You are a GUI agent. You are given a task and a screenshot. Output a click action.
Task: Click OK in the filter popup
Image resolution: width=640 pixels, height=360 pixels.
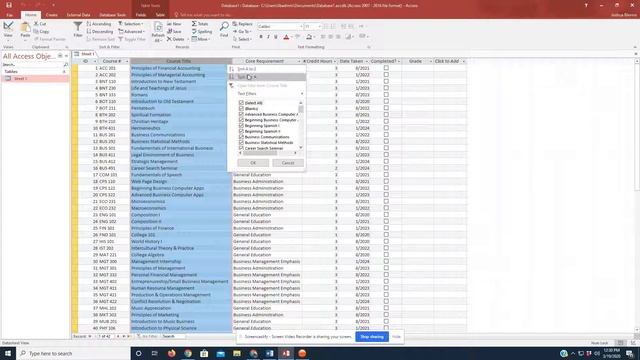pos(253,163)
